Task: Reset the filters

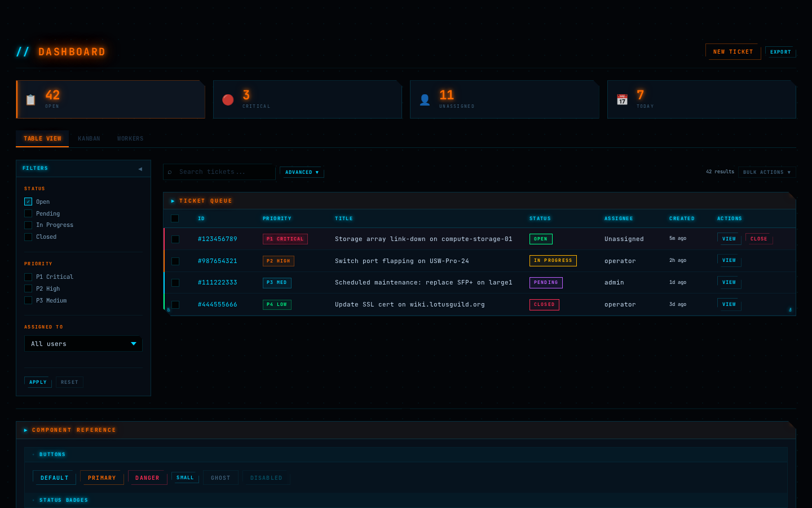Action: click(69, 382)
